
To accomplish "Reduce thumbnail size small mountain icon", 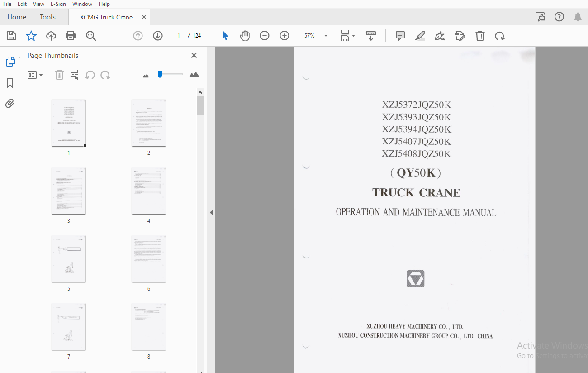I will tap(146, 76).
